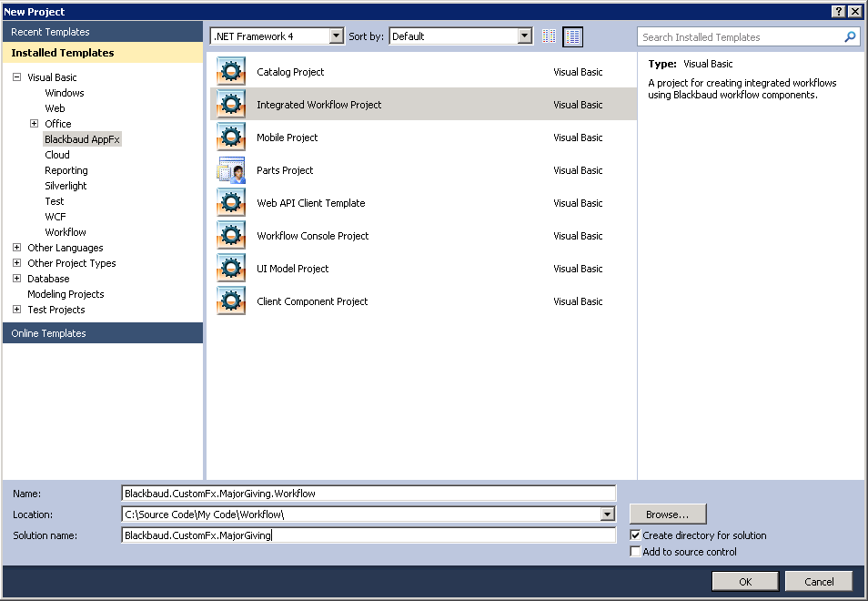Switch to small icons view mode
The image size is (868, 601).
(549, 36)
